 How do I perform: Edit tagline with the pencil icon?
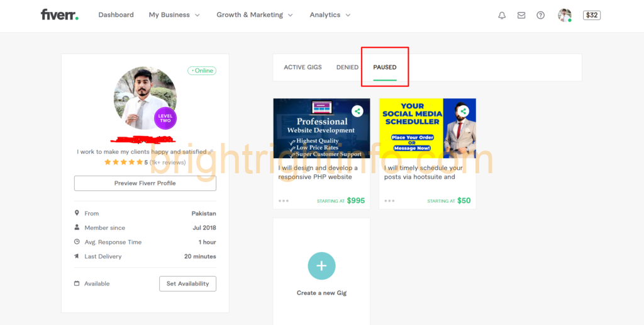click(x=211, y=152)
